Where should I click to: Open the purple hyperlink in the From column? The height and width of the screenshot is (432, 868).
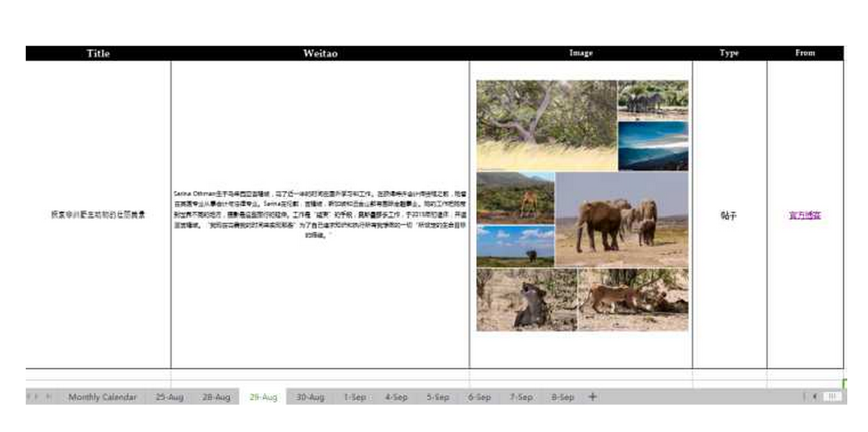804,215
